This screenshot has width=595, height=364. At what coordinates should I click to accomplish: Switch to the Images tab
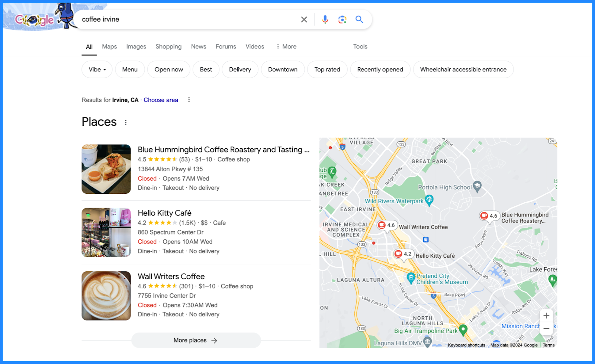[136, 46]
